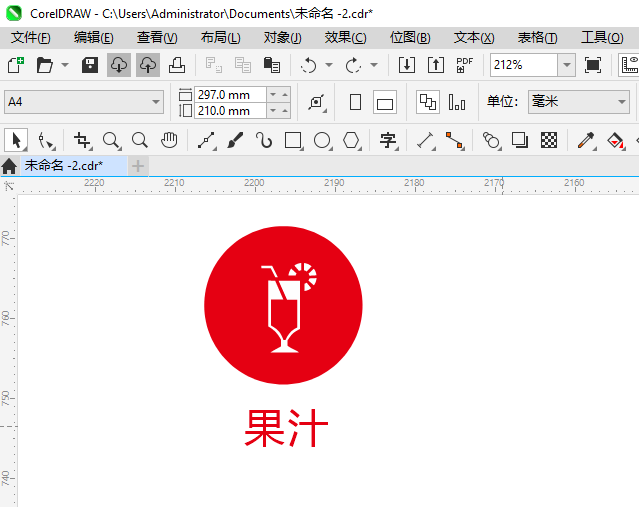Click the cloud upload icon
Screen dimensions: 639x507
(148, 65)
